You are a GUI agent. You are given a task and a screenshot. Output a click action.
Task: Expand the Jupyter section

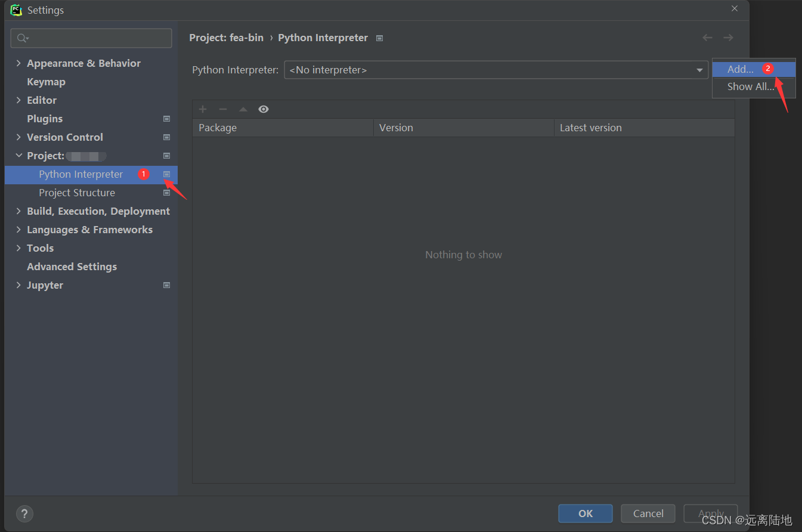pos(18,285)
